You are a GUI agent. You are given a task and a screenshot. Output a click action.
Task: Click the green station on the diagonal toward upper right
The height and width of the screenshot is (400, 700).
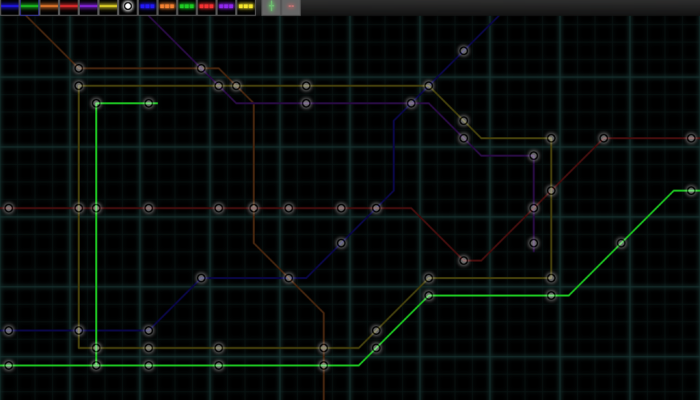(621, 243)
